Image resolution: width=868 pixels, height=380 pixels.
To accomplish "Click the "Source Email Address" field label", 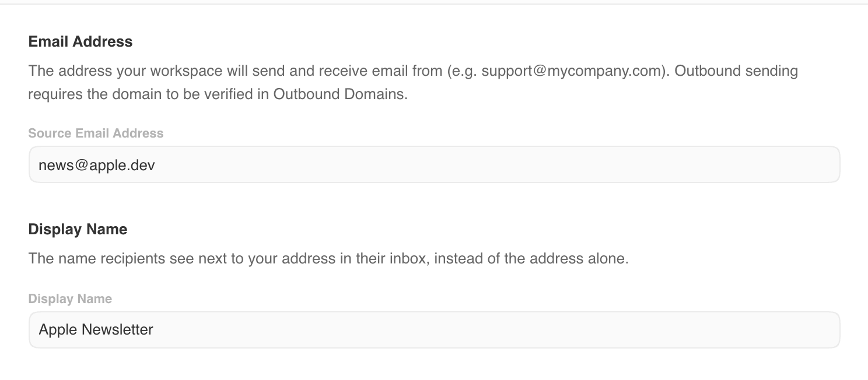I will tap(96, 133).
